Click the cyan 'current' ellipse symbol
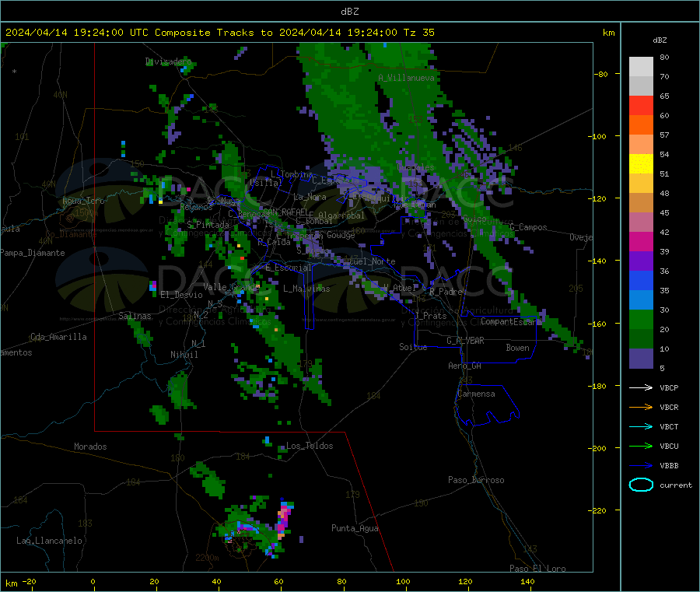Image resolution: width=700 pixels, height=592 pixels. pos(641,485)
